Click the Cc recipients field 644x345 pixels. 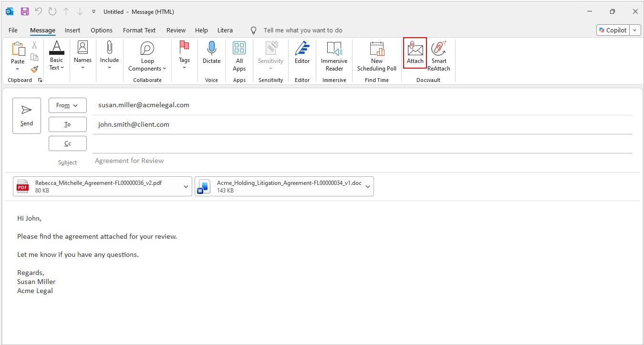(x=363, y=143)
